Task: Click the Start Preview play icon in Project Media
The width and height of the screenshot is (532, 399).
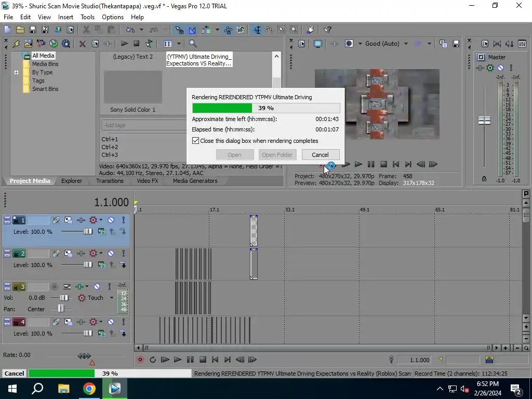Action: (x=125, y=44)
